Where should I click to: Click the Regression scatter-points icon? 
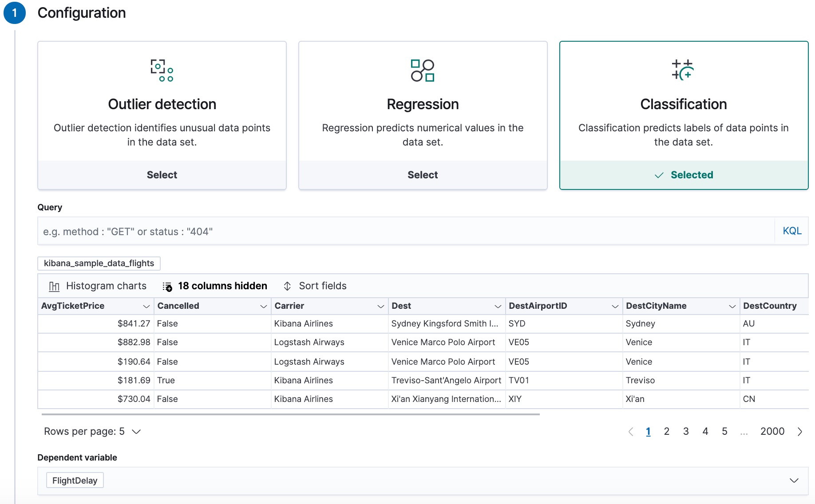tap(422, 70)
